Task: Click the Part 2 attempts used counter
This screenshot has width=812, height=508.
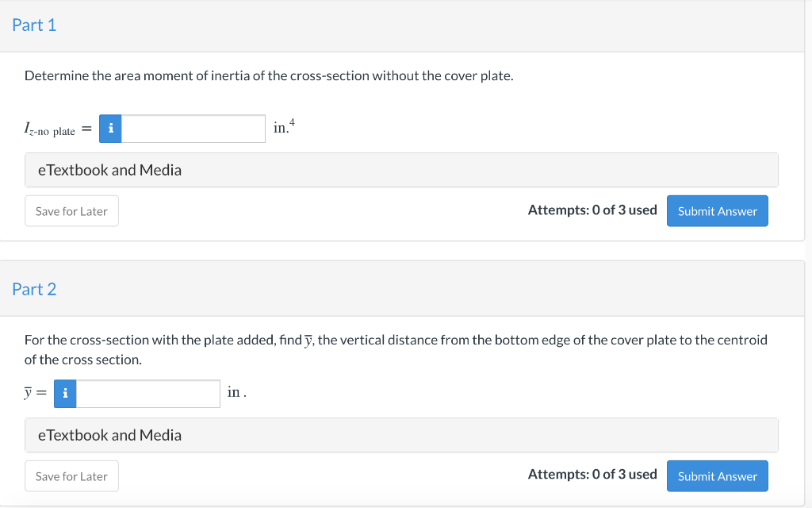Action: 592,475
